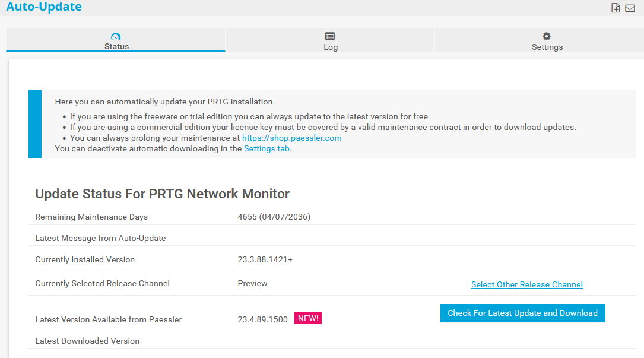Click the envelope mail icon
This screenshot has height=358, width=644.
click(x=630, y=8)
